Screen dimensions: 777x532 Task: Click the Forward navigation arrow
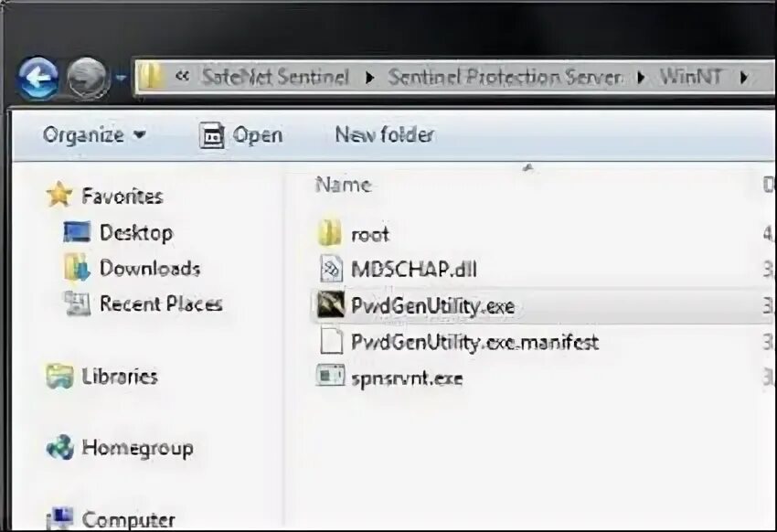(88, 79)
